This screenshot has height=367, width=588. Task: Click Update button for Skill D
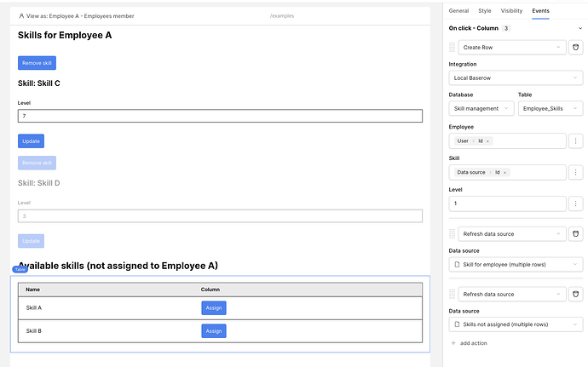(31, 241)
